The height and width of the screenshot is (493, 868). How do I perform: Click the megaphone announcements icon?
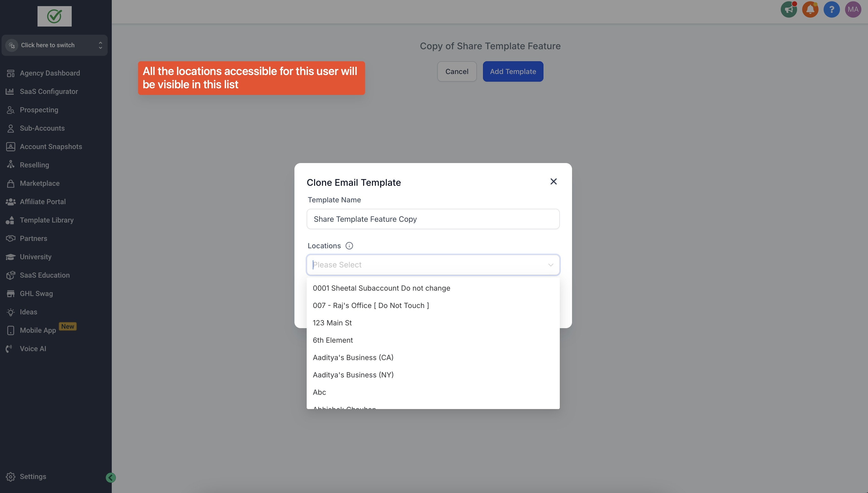point(788,9)
